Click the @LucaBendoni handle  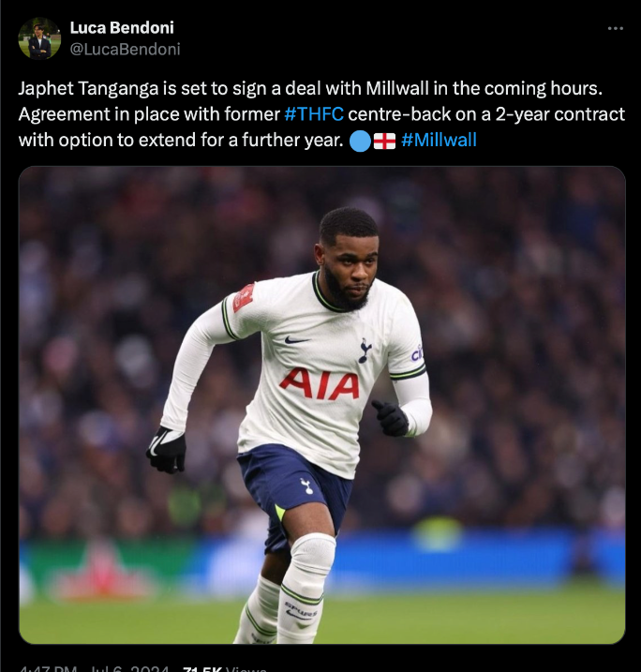[126, 50]
